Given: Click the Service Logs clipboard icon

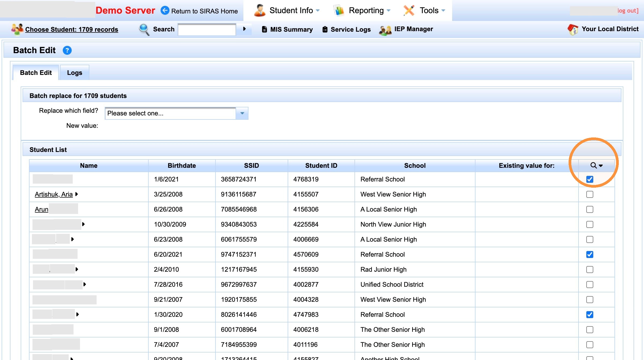Looking at the screenshot, I should tap(325, 29).
